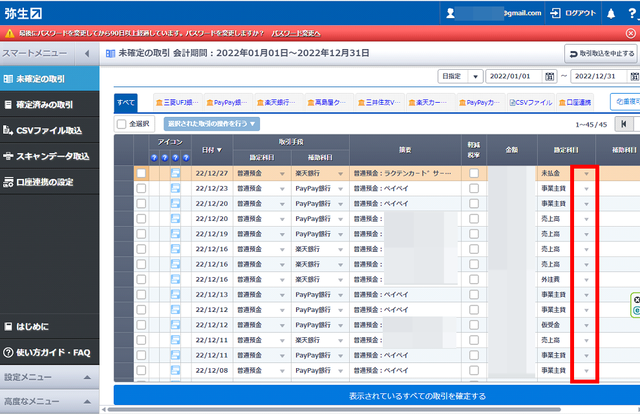This screenshot has height=414, width=640.
Task: Check 軽減税率 box for 22/12/08 row
Action: (x=474, y=370)
